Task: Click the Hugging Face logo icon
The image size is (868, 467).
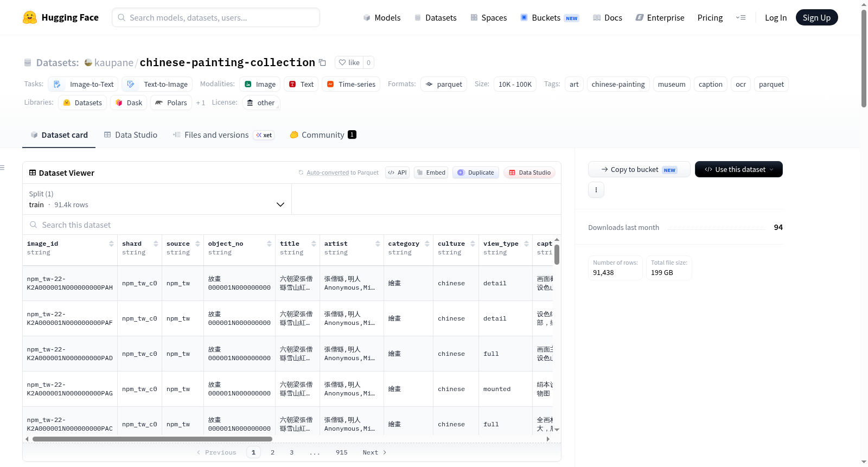Action: [x=30, y=17]
